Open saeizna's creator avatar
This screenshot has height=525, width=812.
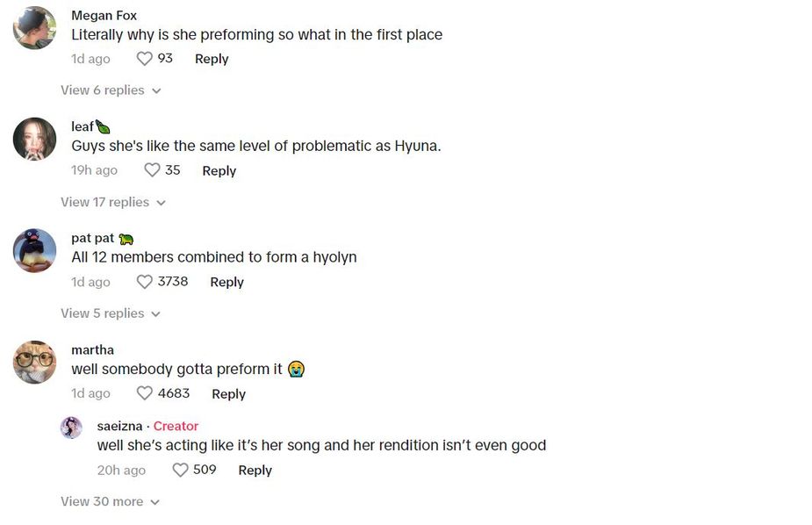71,428
